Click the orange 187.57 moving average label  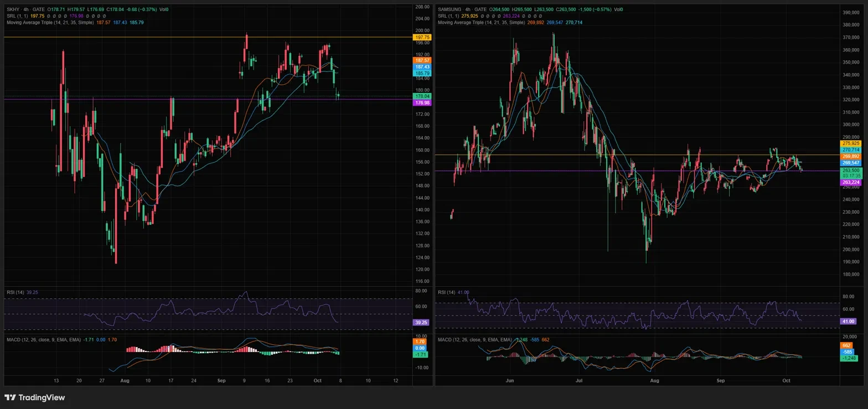(x=422, y=60)
